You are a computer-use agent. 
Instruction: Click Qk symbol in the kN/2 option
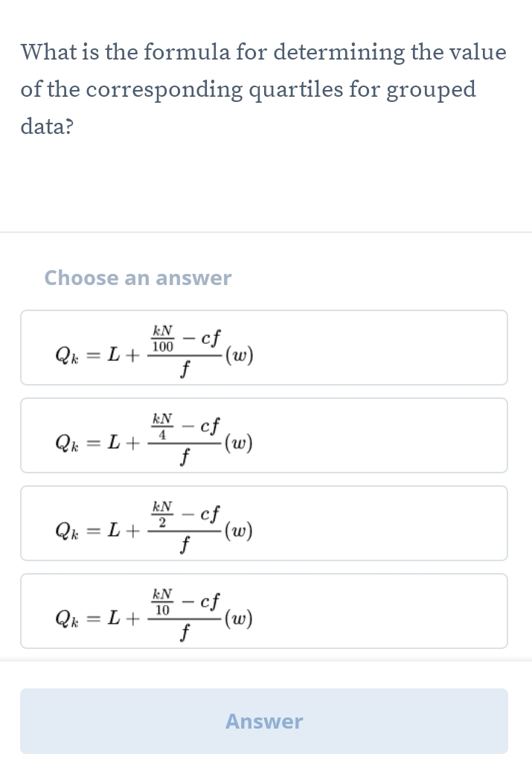[x=68, y=533]
